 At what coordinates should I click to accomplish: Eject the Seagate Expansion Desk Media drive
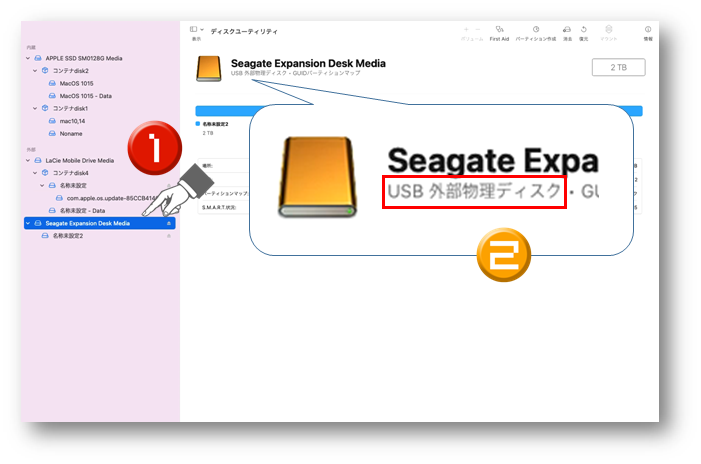pos(169,223)
